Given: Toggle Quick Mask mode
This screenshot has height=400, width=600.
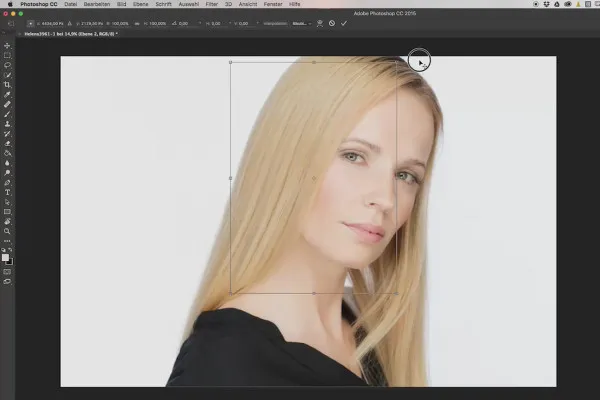Looking at the screenshot, I should (x=7, y=272).
